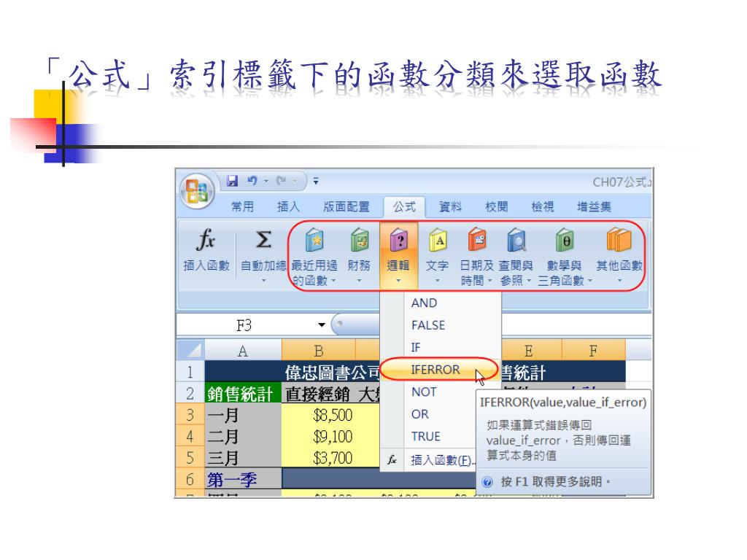Viewport: 747px width, 560px height.
Task: Click the Name Box showing F3
Action: pos(244,325)
